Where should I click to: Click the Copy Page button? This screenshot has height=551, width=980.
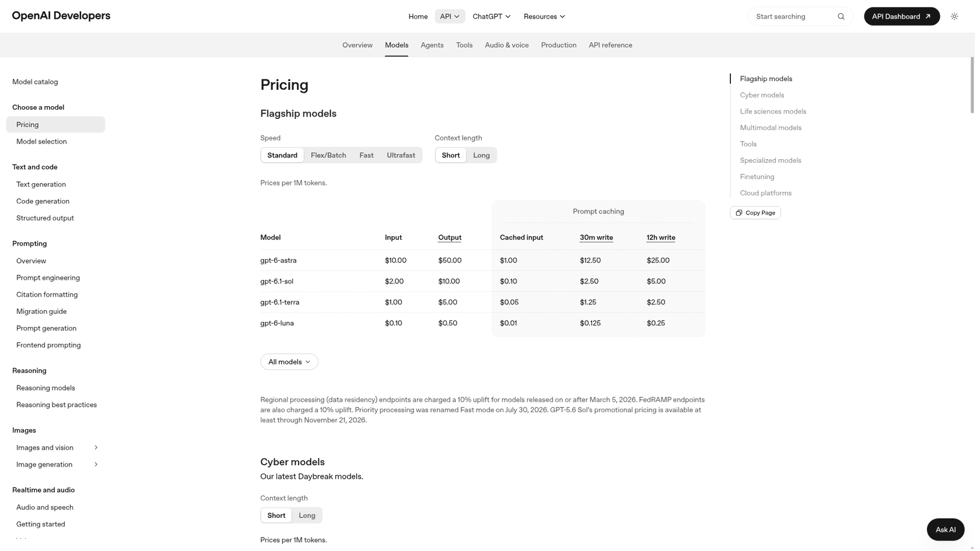coord(755,213)
